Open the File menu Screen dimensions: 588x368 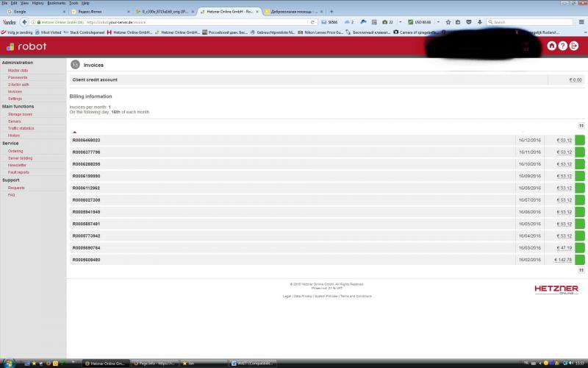4,3
